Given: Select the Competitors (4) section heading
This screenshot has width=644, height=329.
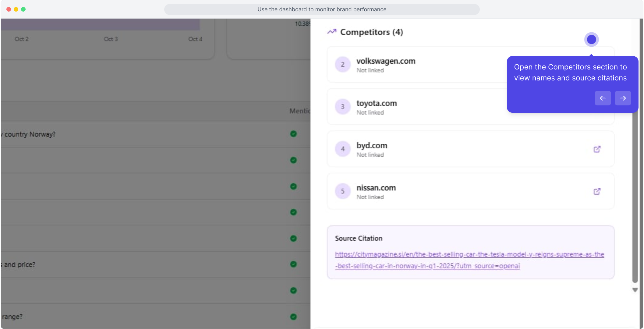Looking at the screenshot, I should (x=371, y=32).
